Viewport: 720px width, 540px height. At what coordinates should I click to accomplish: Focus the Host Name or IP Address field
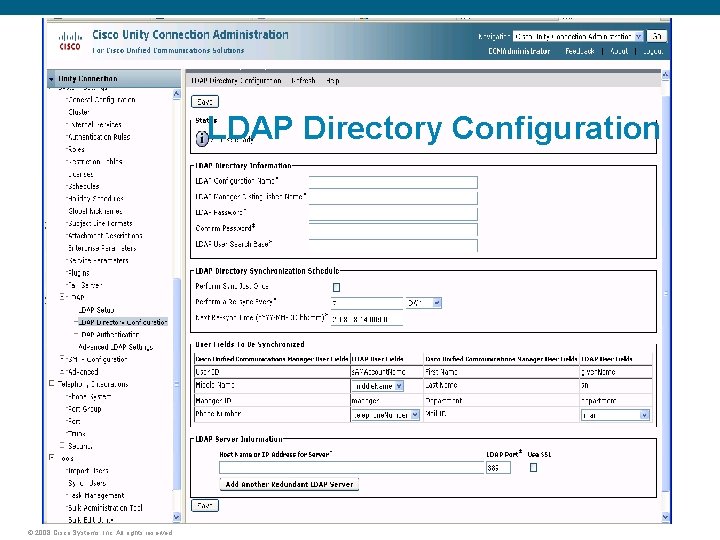(351, 467)
